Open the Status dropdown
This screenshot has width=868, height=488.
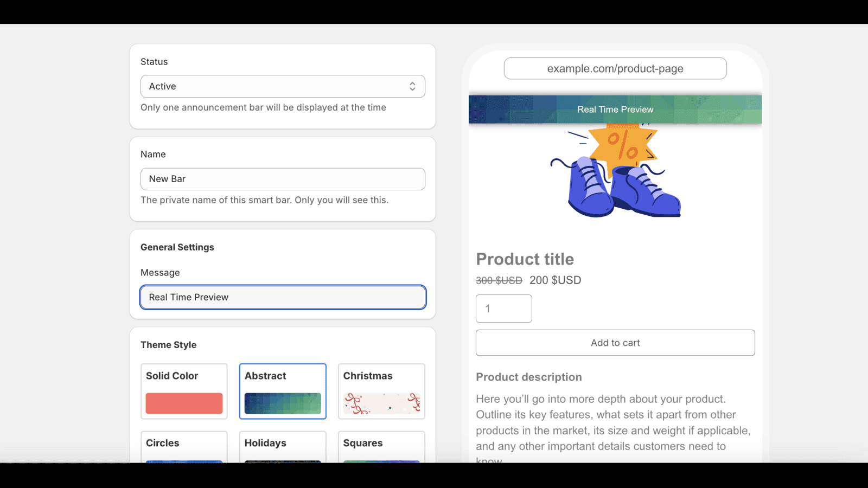click(282, 86)
